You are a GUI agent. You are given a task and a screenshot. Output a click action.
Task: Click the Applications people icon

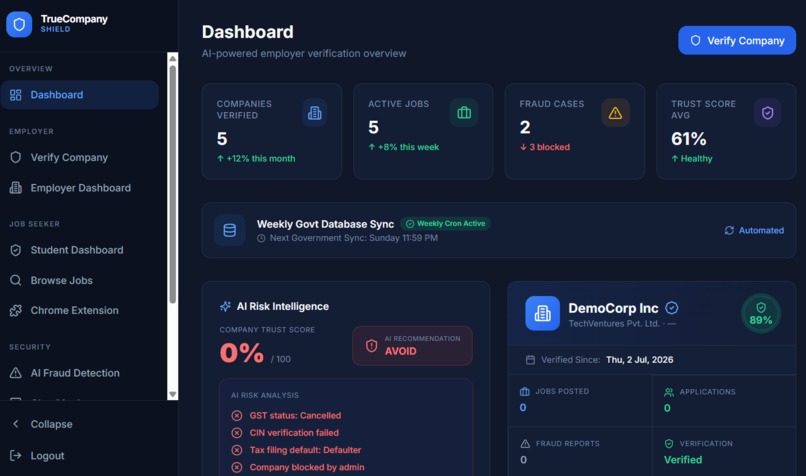pos(669,392)
